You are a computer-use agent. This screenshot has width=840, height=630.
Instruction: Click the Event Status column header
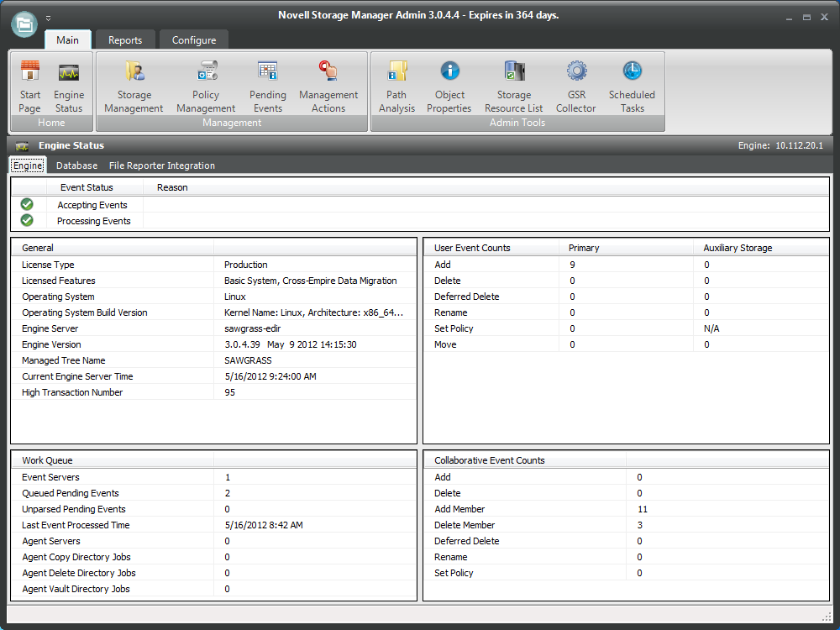click(87, 187)
